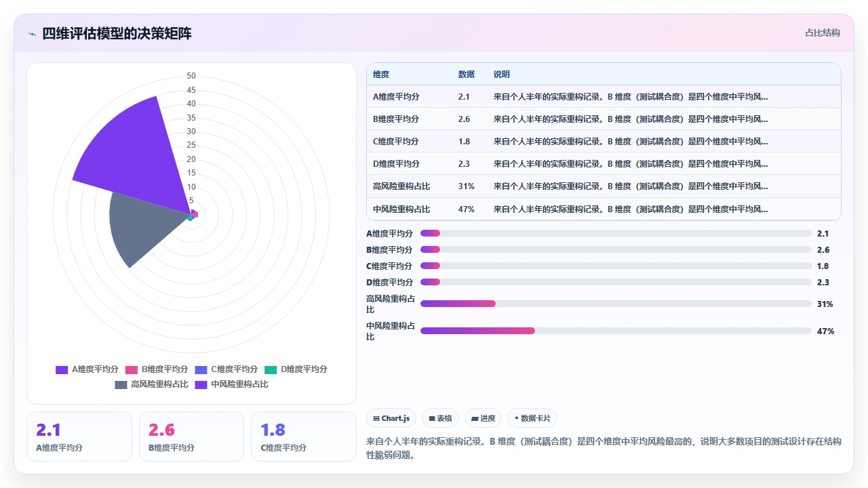Screen dimensions: 868x488
Task: Click the 31% value beside the progress bar
Action: tap(825, 304)
